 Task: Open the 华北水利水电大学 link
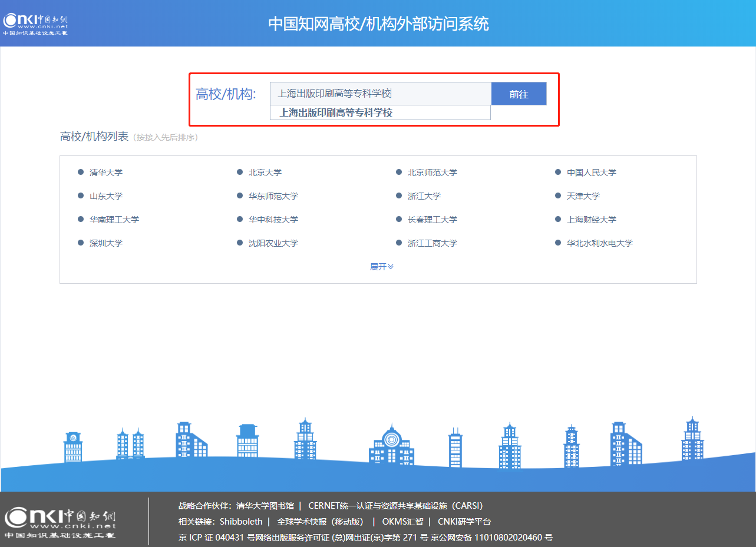click(x=600, y=243)
